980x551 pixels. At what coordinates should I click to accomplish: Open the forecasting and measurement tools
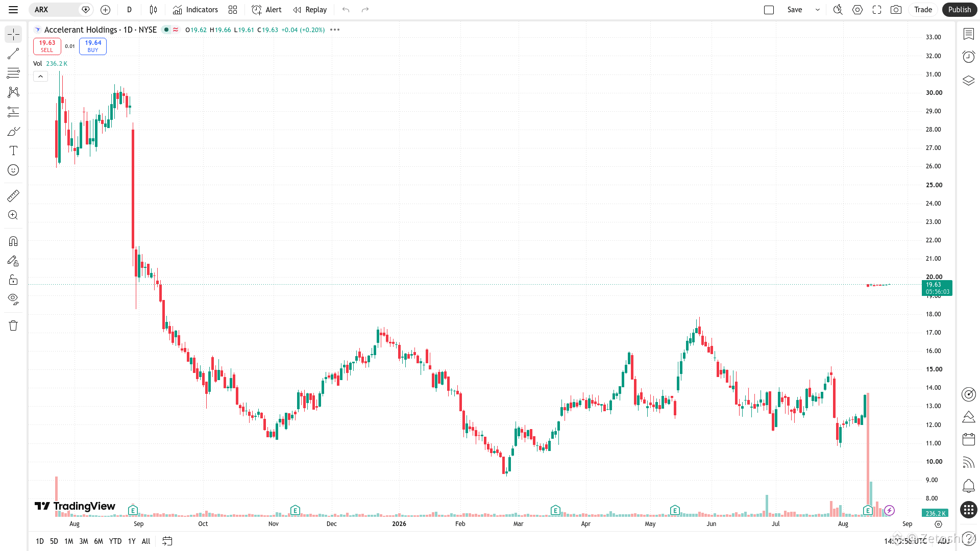pos(13,112)
